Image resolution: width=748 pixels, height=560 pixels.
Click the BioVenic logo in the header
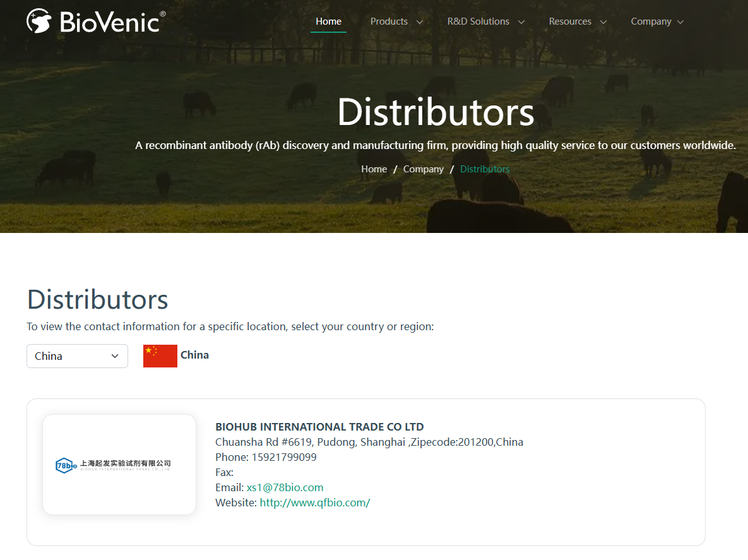(x=96, y=21)
